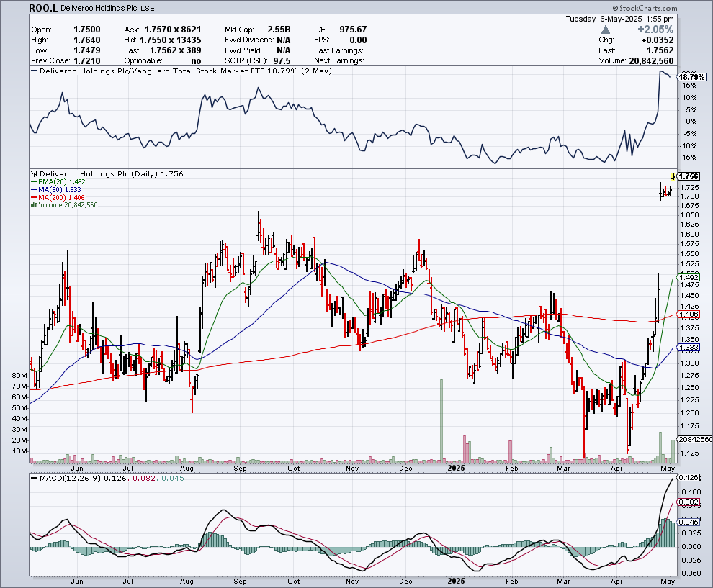Click the Deliveroo Holdings Plc (Daily) 1.756 title
The width and height of the screenshot is (713, 588).
coord(112,173)
